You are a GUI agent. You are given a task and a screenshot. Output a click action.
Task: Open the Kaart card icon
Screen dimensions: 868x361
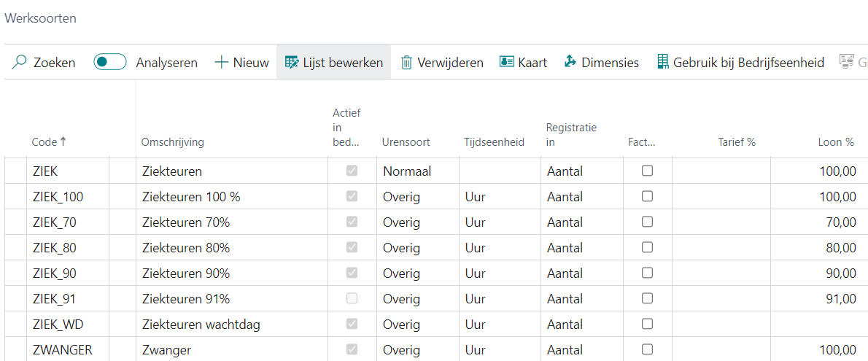point(507,63)
